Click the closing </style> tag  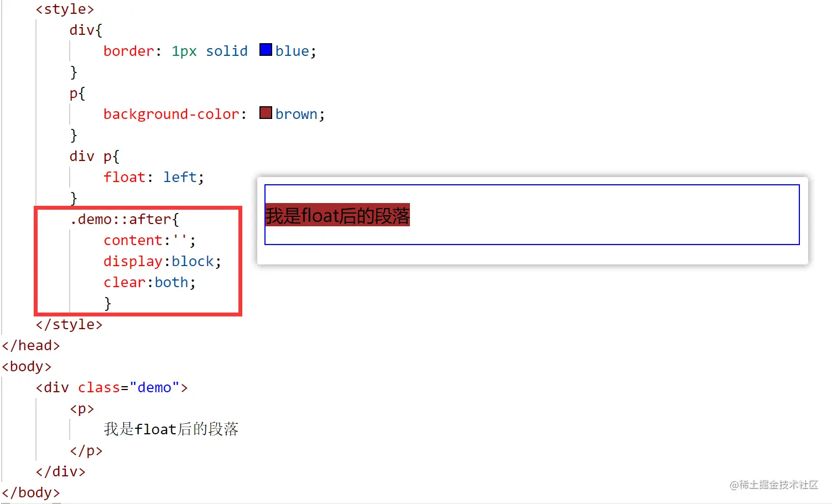click(69, 324)
